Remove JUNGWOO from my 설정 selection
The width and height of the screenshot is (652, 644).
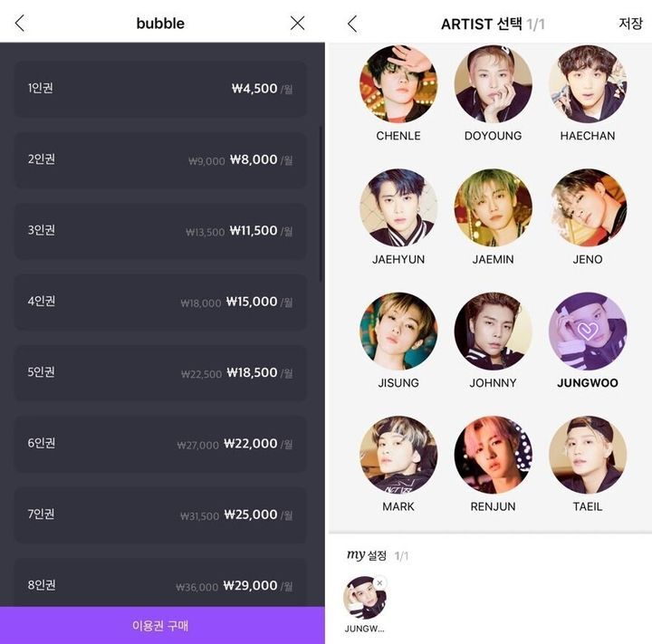379,582
